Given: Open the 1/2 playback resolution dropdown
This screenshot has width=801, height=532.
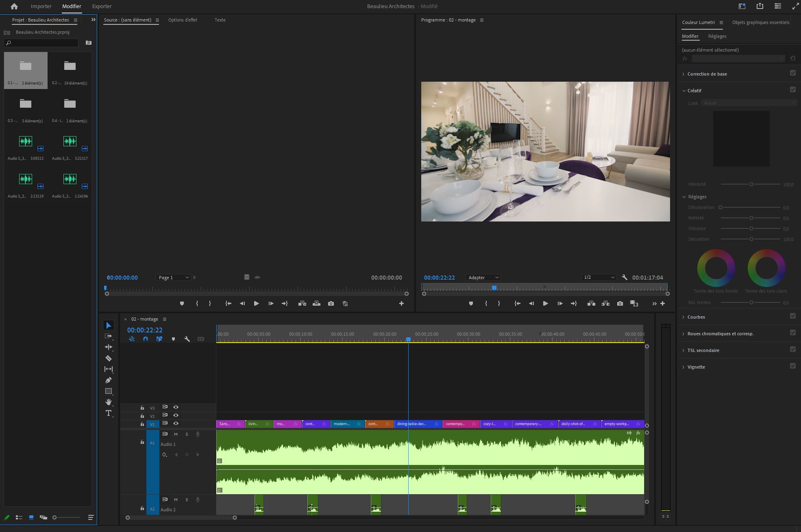Looking at the screenshot, I should coord(599,278).
